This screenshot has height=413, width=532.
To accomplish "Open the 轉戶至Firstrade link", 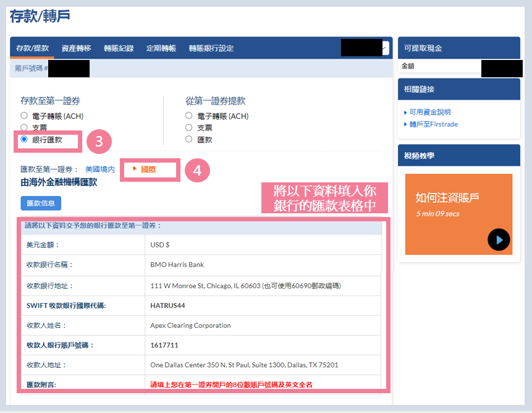I will click(x=433, y=124).
